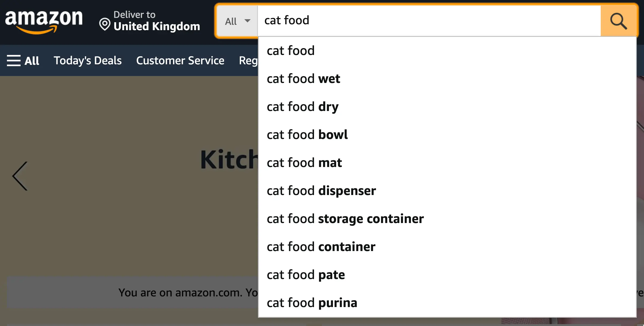This screenshot has width=644, height=326.
Task: Open the hamburger All menu
Action: point(23,61)
